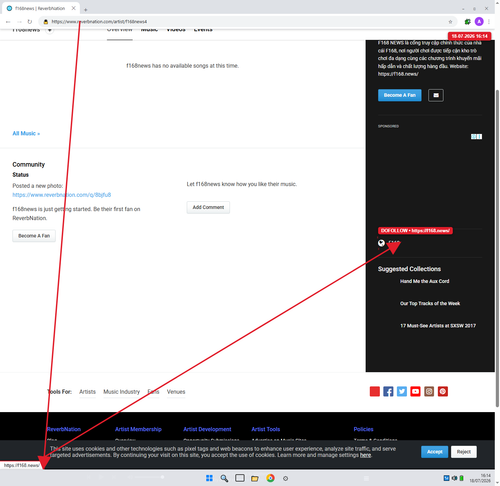Open the browser extensions icon
500x486 pixels.
[x=467, y=22]
